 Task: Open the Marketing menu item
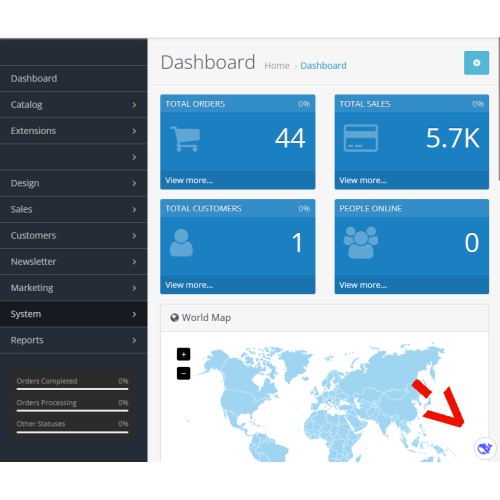73,288
